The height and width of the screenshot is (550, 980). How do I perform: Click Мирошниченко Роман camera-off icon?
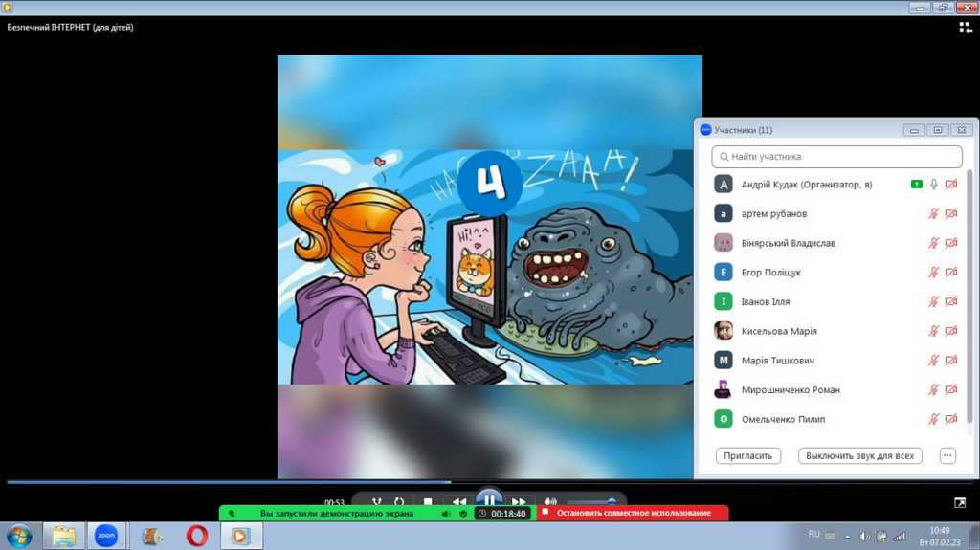[951, 390]
